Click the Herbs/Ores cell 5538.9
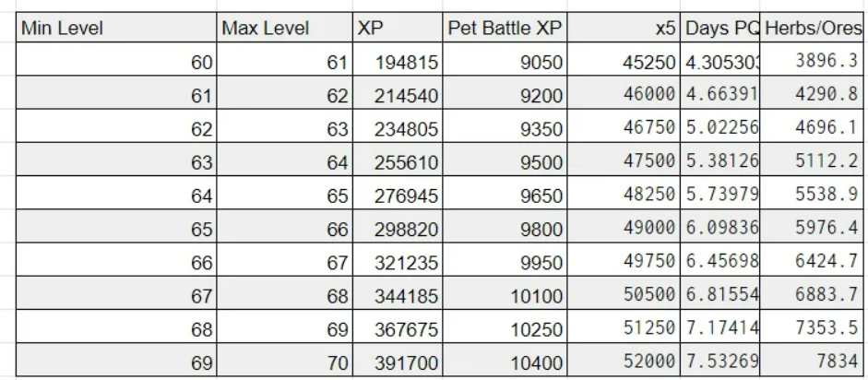 (x=813, y=196)
